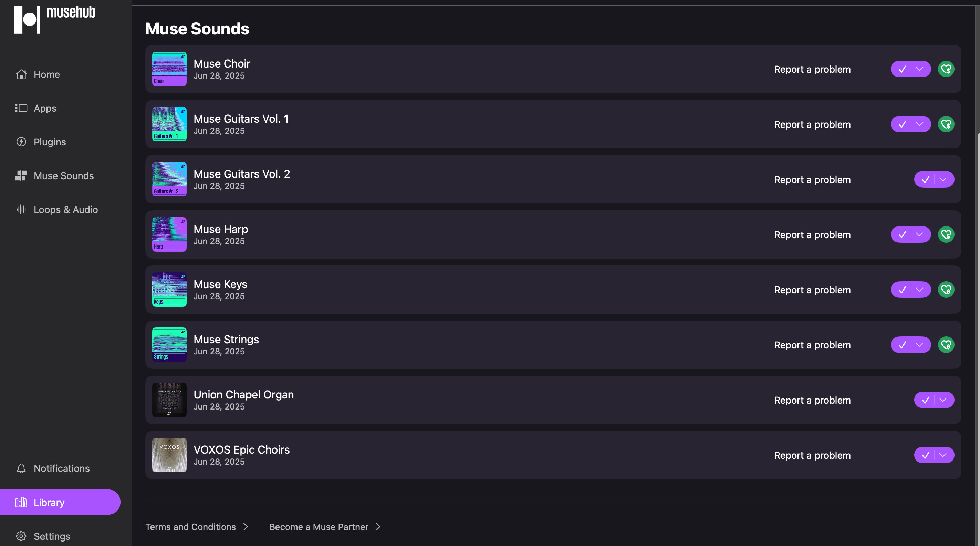This screenshot has height=546, width=980.
Task: Click the green heart icon for Muse Keys
Action: click(946, 290)
